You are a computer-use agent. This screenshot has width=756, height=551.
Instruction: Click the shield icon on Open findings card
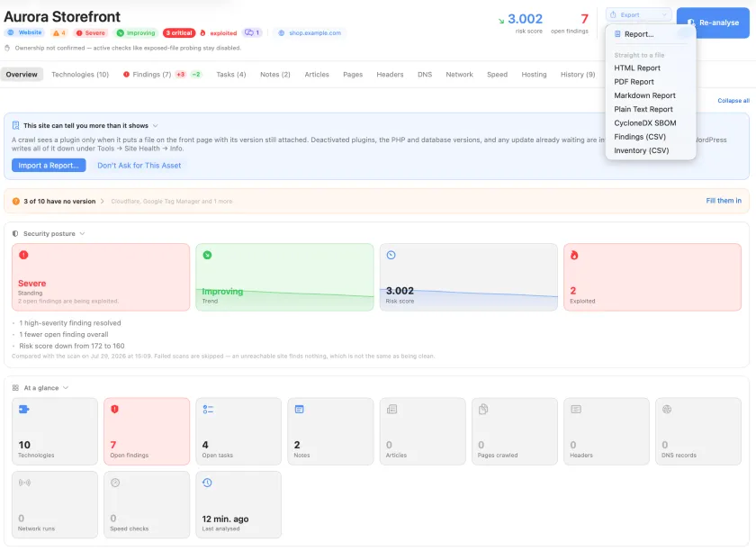click(x=115, y=409)
